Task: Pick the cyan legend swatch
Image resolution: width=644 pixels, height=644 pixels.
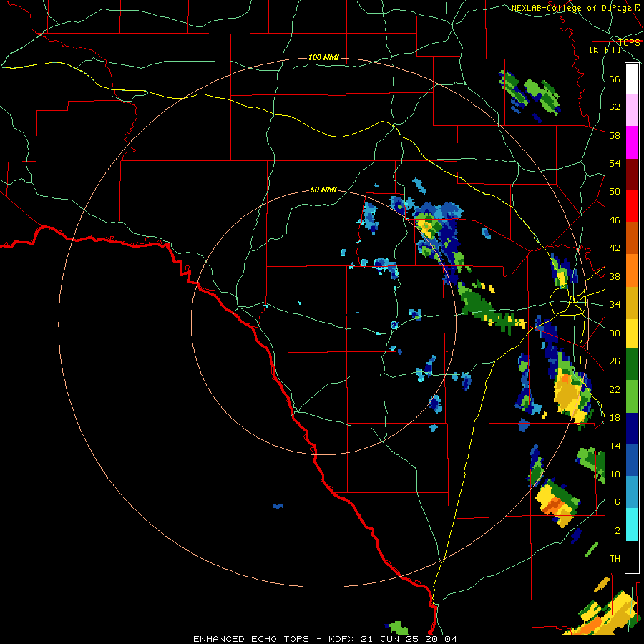Action: click(632, 525)
